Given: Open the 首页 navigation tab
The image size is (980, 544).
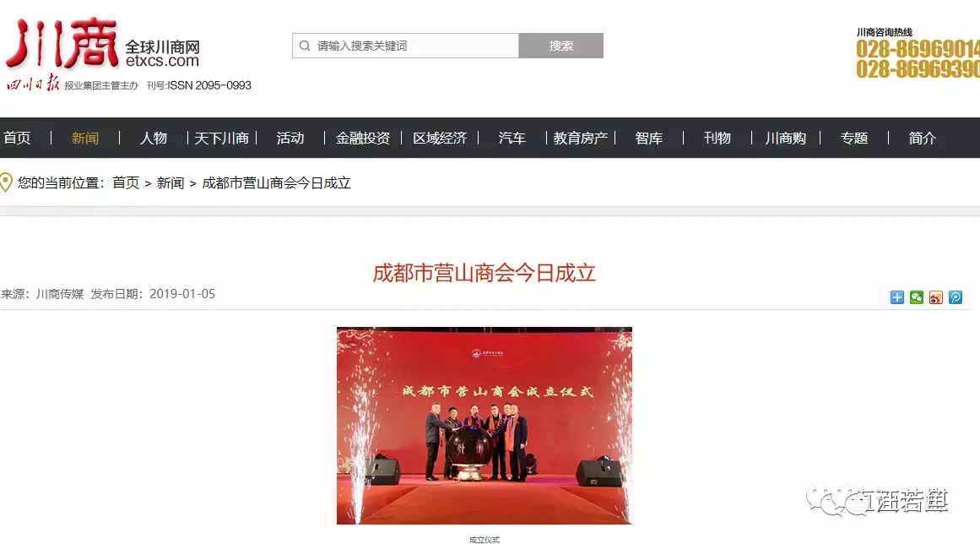Looking at the screenshot, I should point(17,139).
